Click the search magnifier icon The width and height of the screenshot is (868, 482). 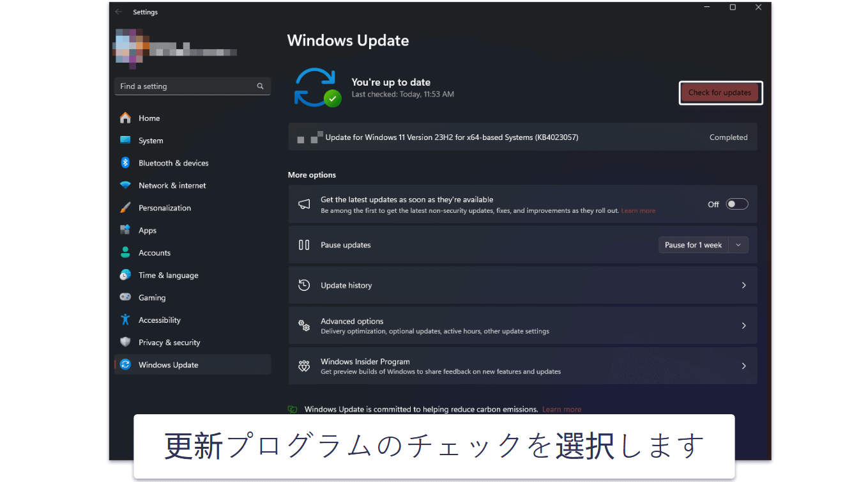point(261,86)
